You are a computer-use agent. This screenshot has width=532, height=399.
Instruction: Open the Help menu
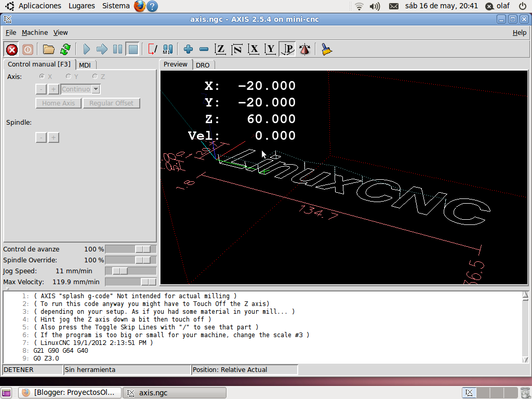(x=520, y=33)
